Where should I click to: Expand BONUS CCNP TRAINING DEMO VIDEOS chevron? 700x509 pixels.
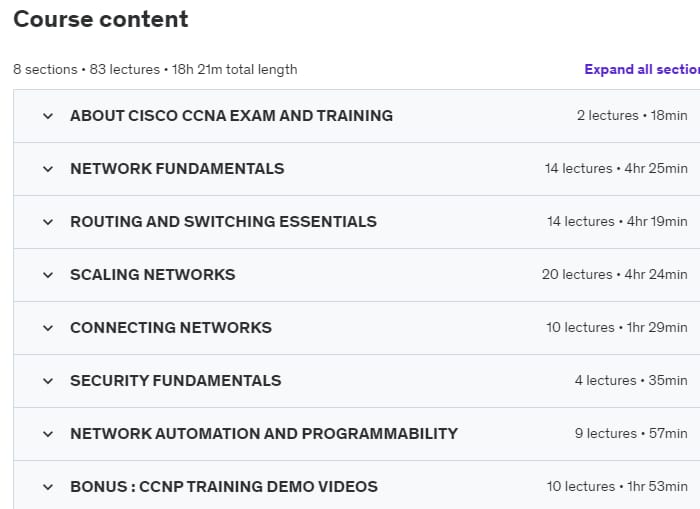[48, 487]
